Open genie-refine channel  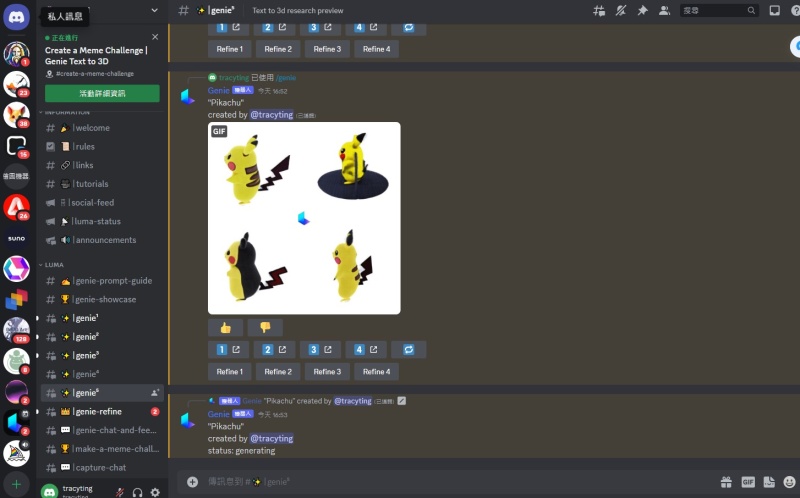tap(102, 411)
